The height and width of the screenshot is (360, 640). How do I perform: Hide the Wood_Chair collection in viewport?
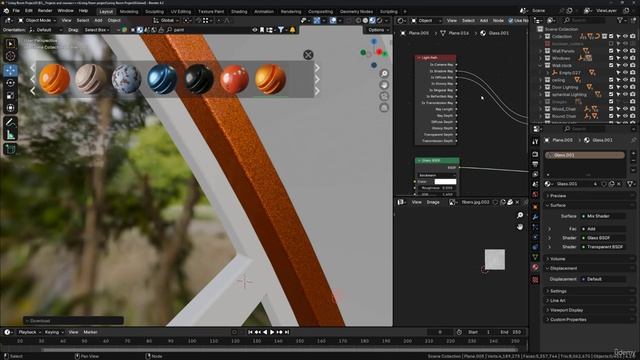pyautogui.click(x=625, y=109)
